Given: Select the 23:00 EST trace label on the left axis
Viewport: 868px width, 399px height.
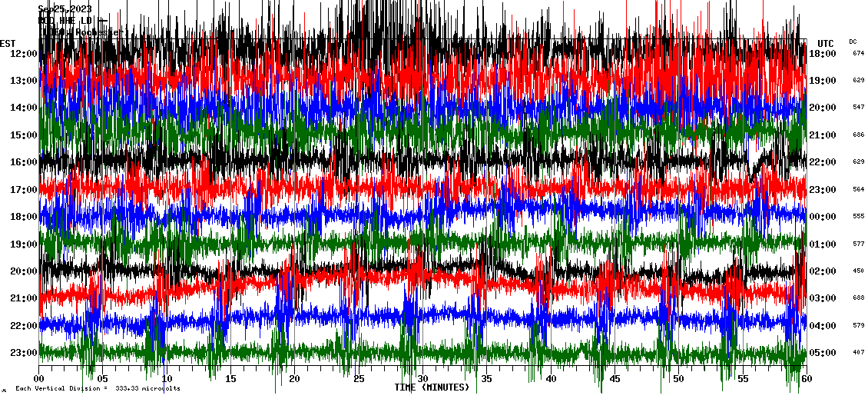Looking at the screenshot, I should point(23,352).
